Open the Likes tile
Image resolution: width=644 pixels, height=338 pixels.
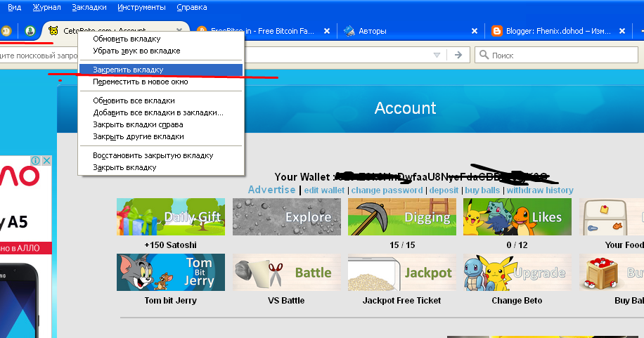517,217
